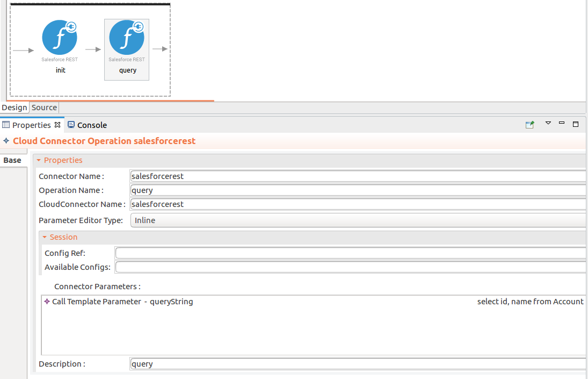Screen dimensions: 588x379
Task: Click the 'query' label under the connector
Action: (x=128, y=70)
